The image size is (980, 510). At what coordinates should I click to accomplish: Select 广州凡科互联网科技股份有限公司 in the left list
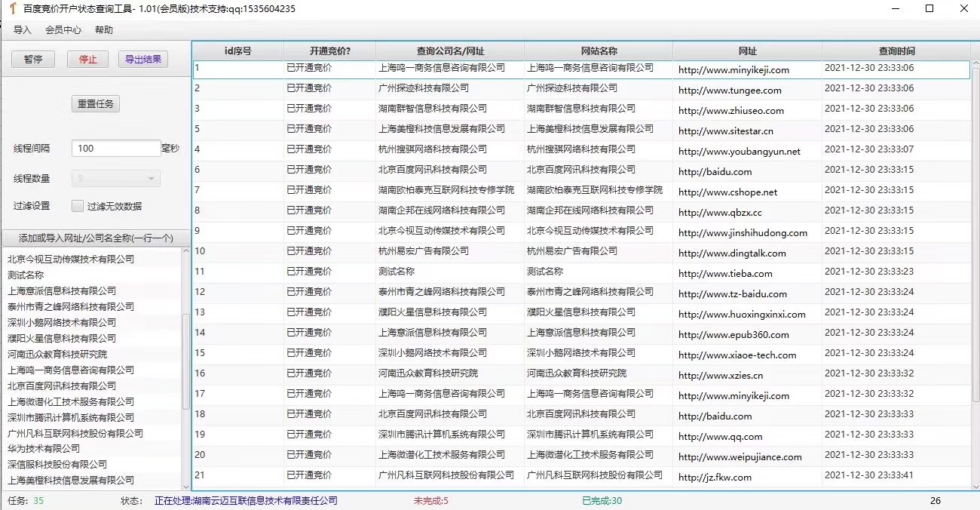[x=75, y=433]
